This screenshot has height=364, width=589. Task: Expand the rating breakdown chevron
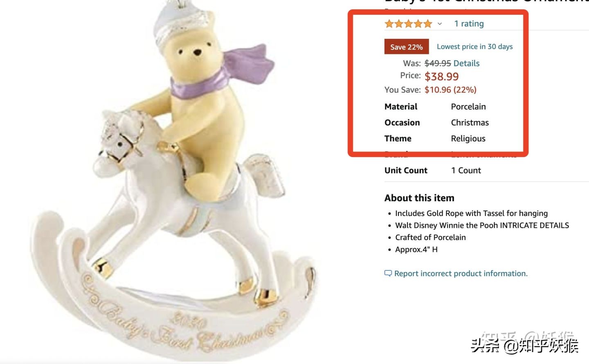(x=440, y=24)
